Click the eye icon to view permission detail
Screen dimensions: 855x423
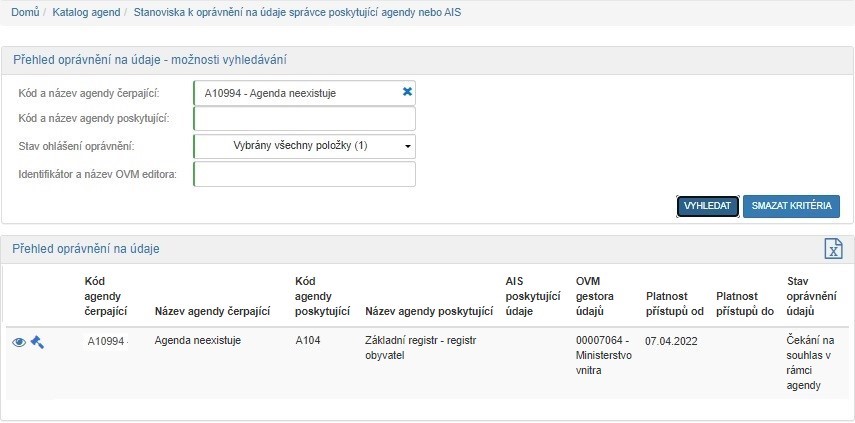[x=18, y=342]
